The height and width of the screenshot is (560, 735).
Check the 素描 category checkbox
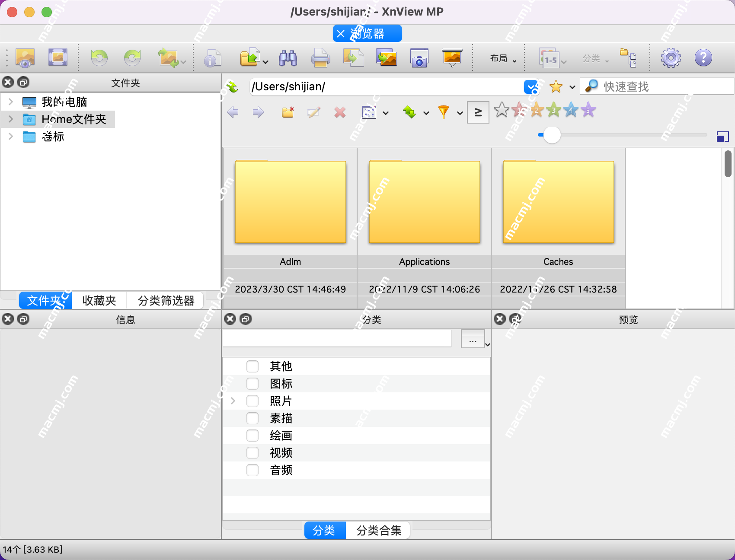[252, 418]
